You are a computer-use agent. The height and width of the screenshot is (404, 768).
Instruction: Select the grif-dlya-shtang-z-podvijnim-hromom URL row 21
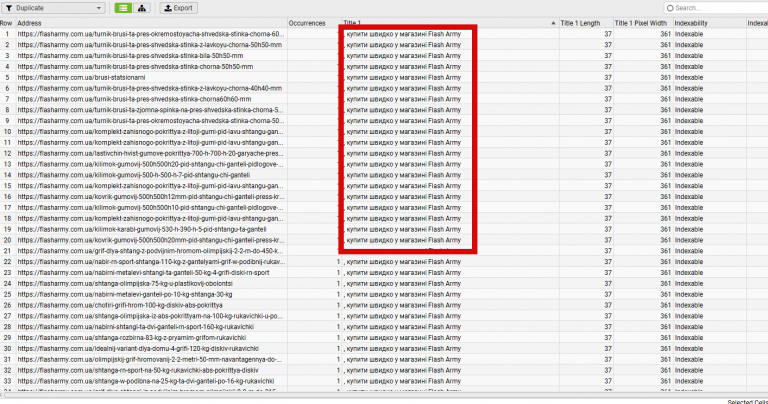[x=150, y=251]
